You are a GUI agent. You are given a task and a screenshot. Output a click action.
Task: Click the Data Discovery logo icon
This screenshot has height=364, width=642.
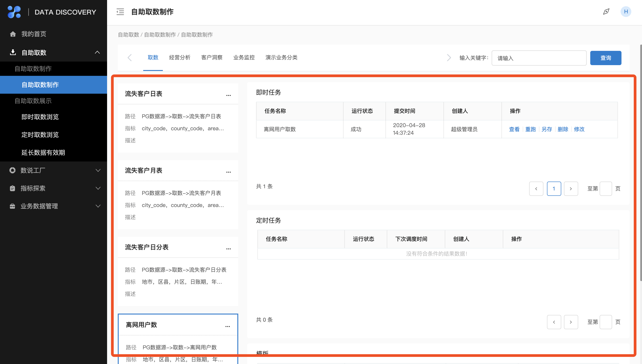14,12
